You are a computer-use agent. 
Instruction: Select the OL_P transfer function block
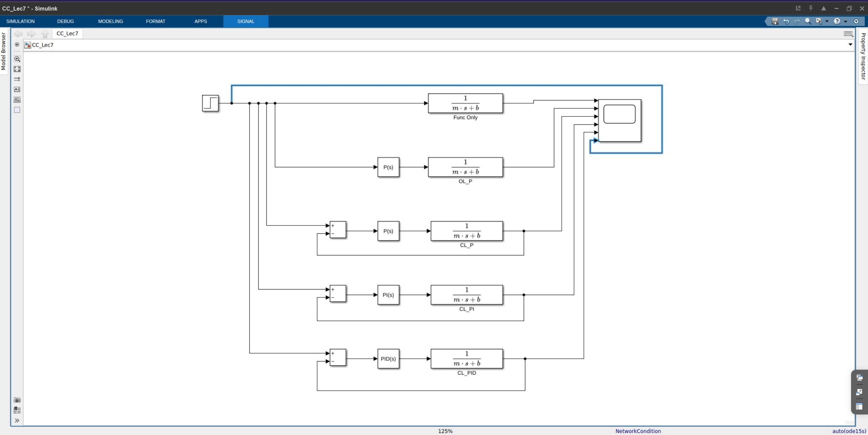point(465,167)
